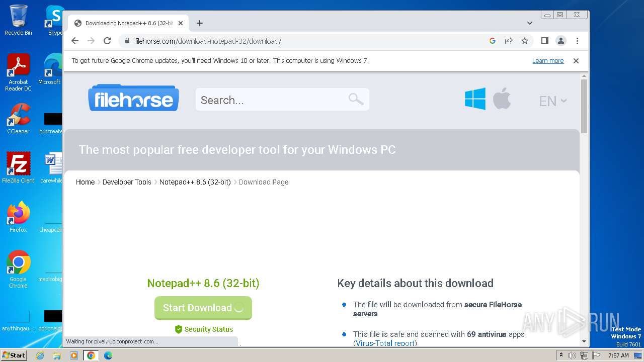Launch Internet Explorer from taskbar
Image resolution: width=644 pixels, height=362 pixels.
40,355
